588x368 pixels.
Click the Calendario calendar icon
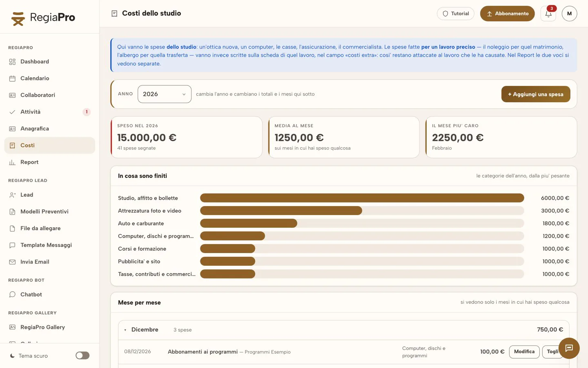tap(12, 79)
